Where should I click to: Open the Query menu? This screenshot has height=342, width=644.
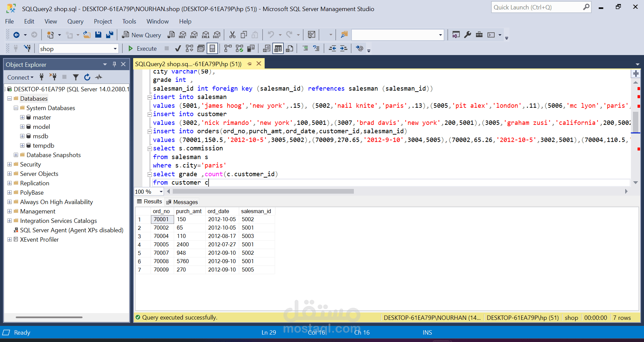tap(75, 21)
